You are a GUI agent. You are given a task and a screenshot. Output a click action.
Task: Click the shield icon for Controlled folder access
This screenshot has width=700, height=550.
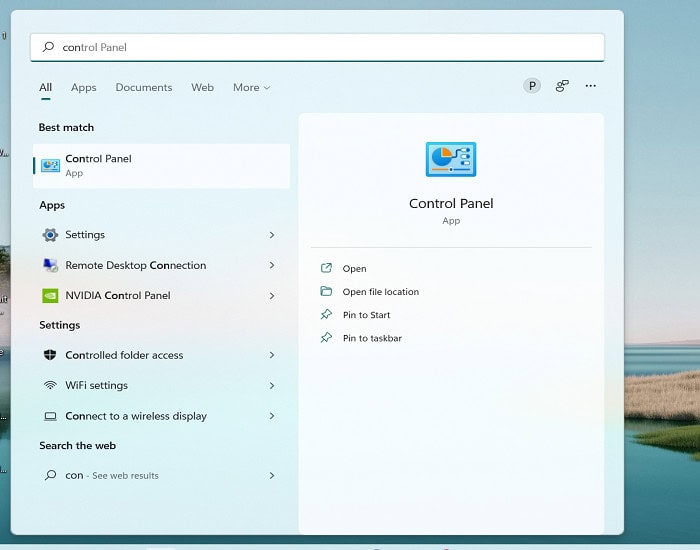tap(50, 355)
